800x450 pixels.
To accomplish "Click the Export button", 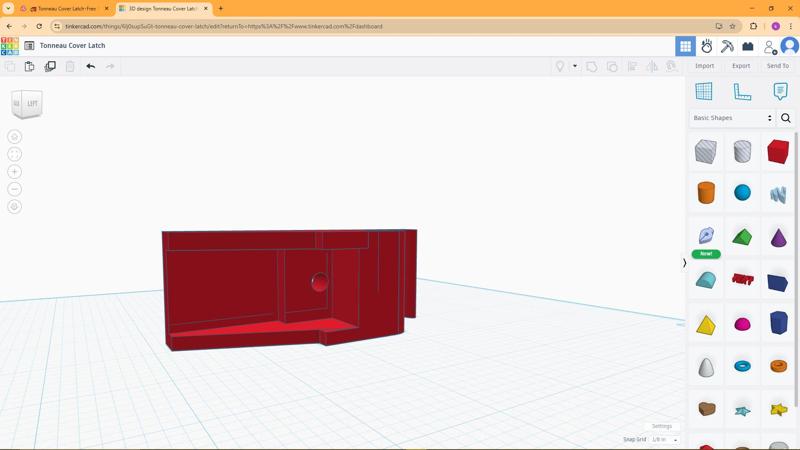I will (740, 66).
